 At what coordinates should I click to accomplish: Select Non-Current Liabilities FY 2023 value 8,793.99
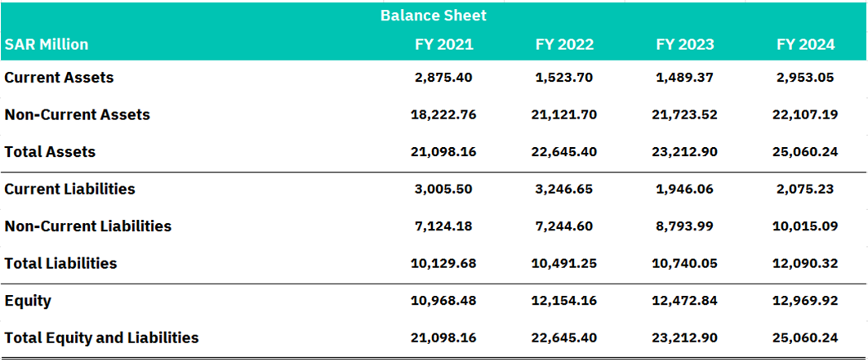point(685,226)
